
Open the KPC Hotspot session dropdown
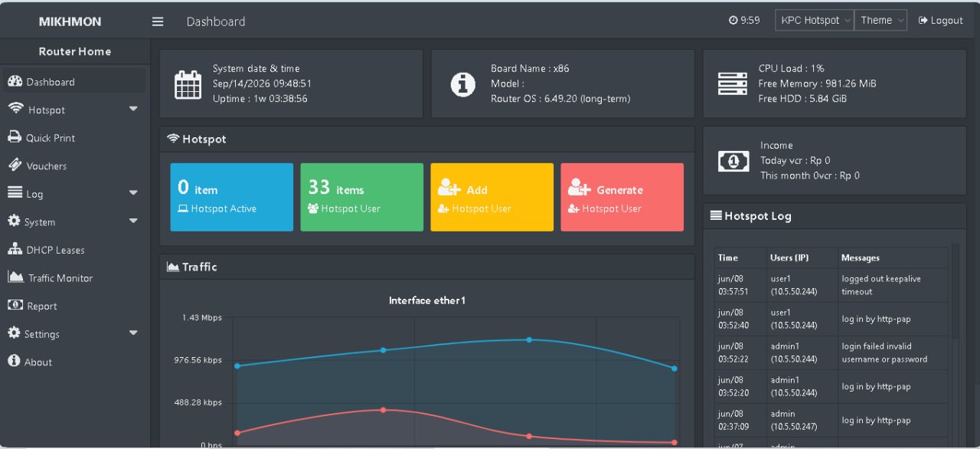coord(815,21)
